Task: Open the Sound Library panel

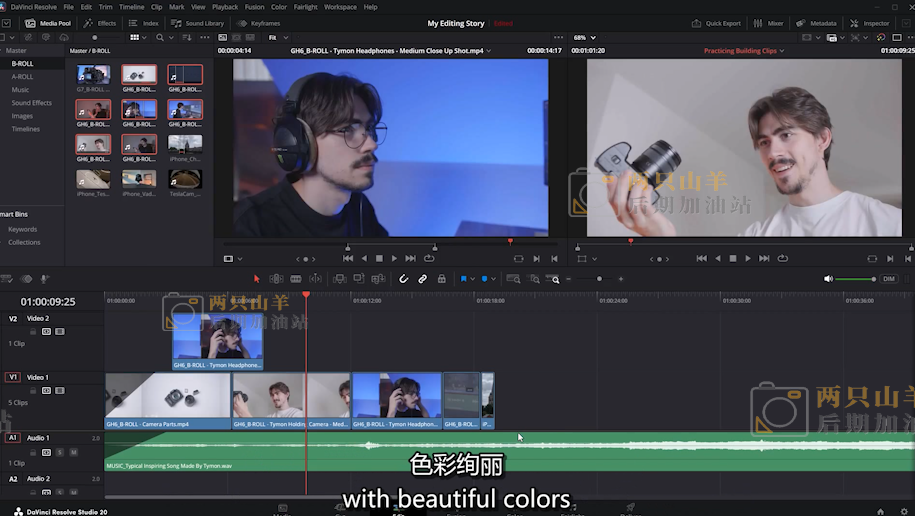Action: click(x=199, y=23)
